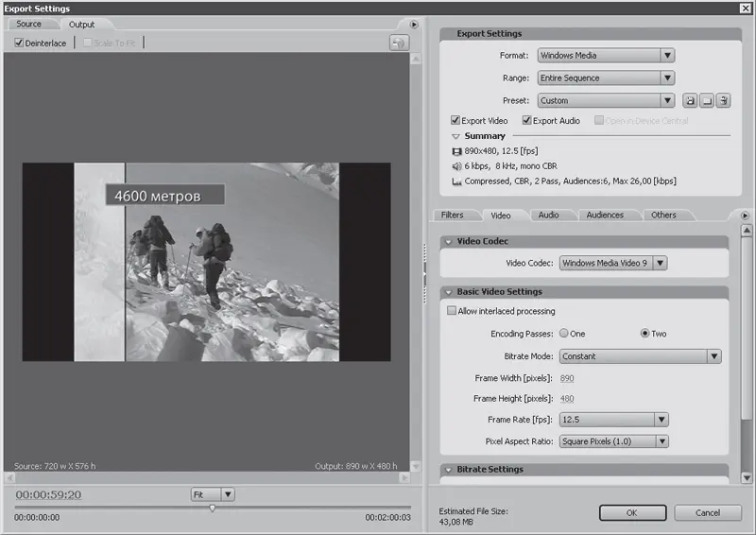Close the Export Settings dialog

click(746, 9)
